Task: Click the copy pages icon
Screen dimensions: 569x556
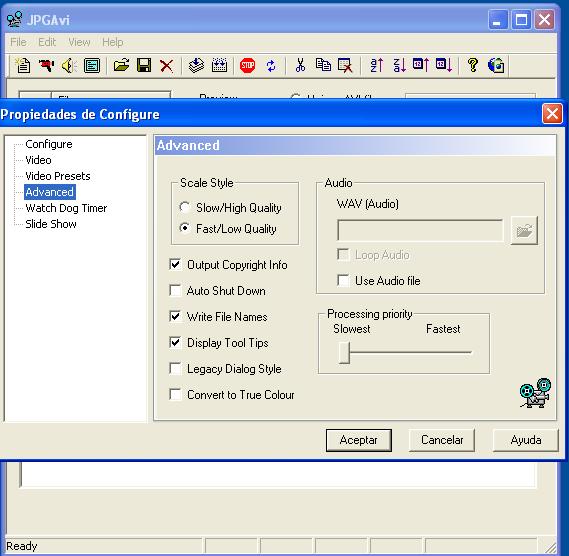Action: tap(323, 66)
